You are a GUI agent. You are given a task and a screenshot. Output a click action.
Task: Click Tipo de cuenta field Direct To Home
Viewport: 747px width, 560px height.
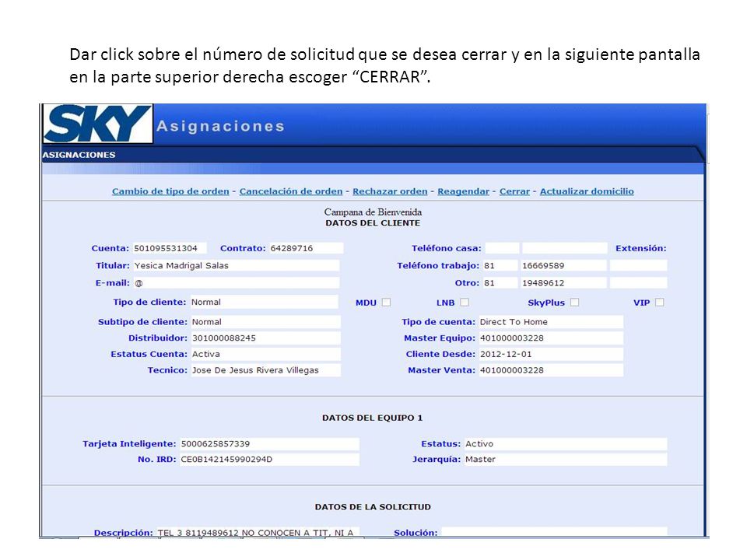click(551, 322)
